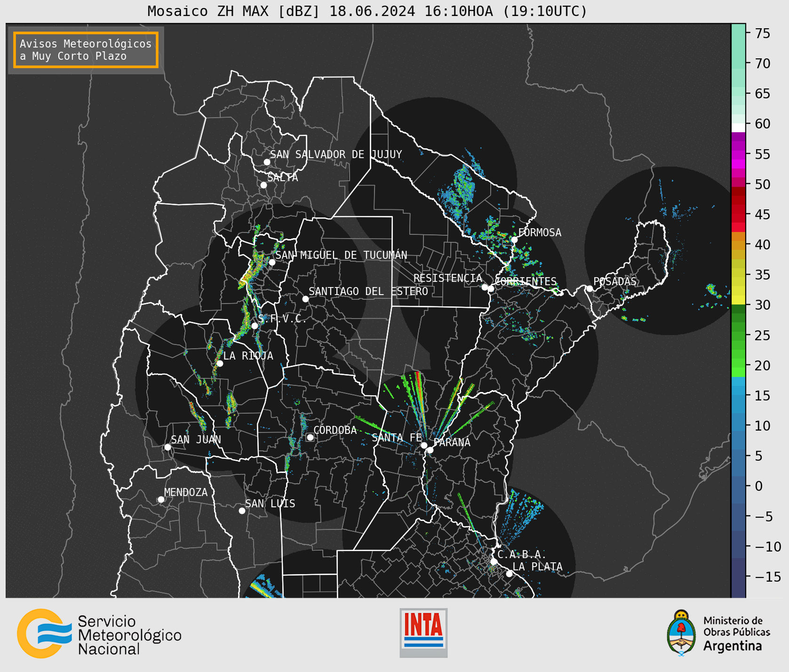Click the La Plata city marker
Screen dimensions: 789x672
509,574
